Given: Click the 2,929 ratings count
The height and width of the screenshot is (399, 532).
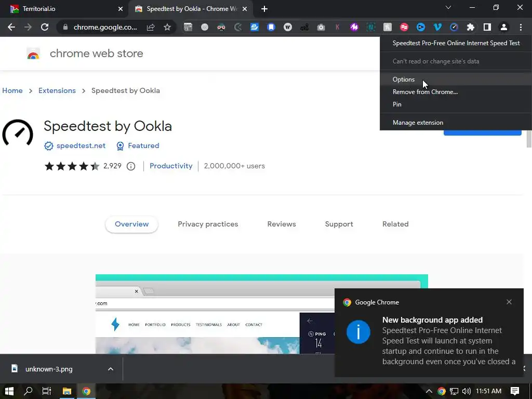Looking at the screenshot, I should pos(112,166).
